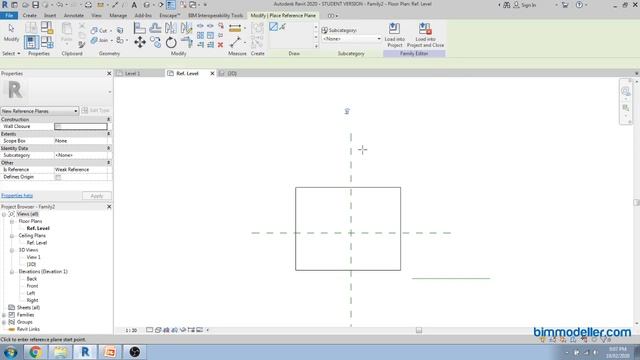Image resolution: width=640 pixels, height=360 pixels.
Task: Collapse the Identity Data properties group
Action: coord(109,148)
